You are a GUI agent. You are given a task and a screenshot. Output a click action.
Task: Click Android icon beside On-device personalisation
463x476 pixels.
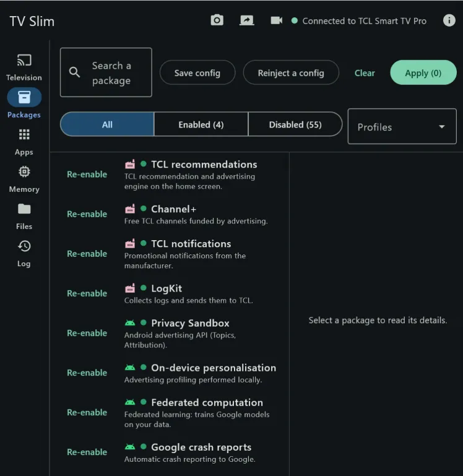130,367
